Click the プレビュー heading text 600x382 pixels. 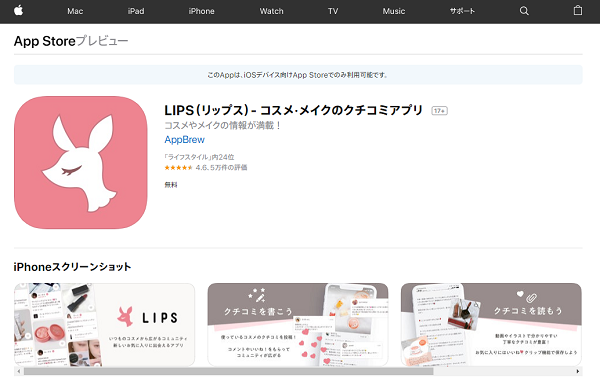(x=102, y=41)
